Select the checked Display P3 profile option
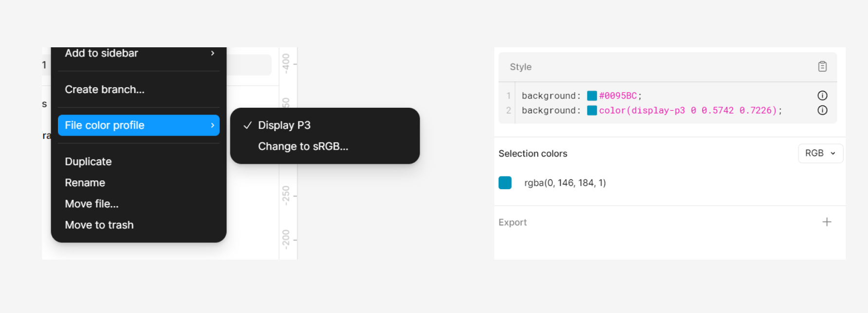Screen dimensions: 868x313 pyautogui.click(x=284, y=125)
